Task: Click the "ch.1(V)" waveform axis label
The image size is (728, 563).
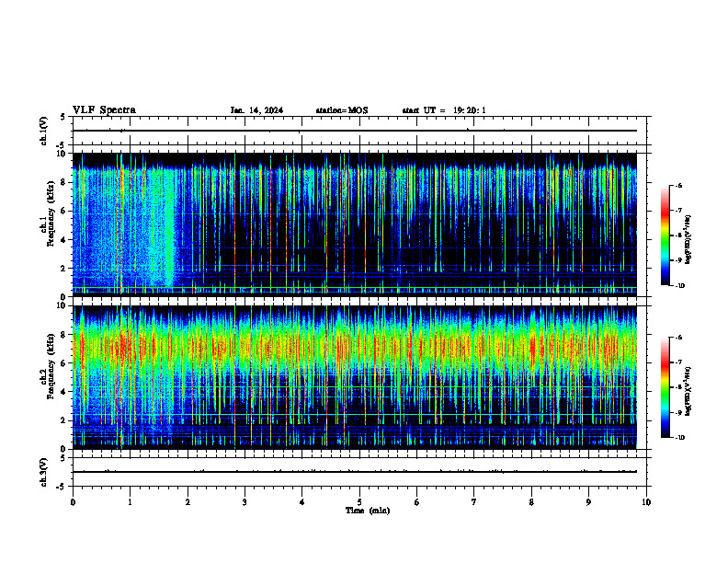Action: point(43,131)
